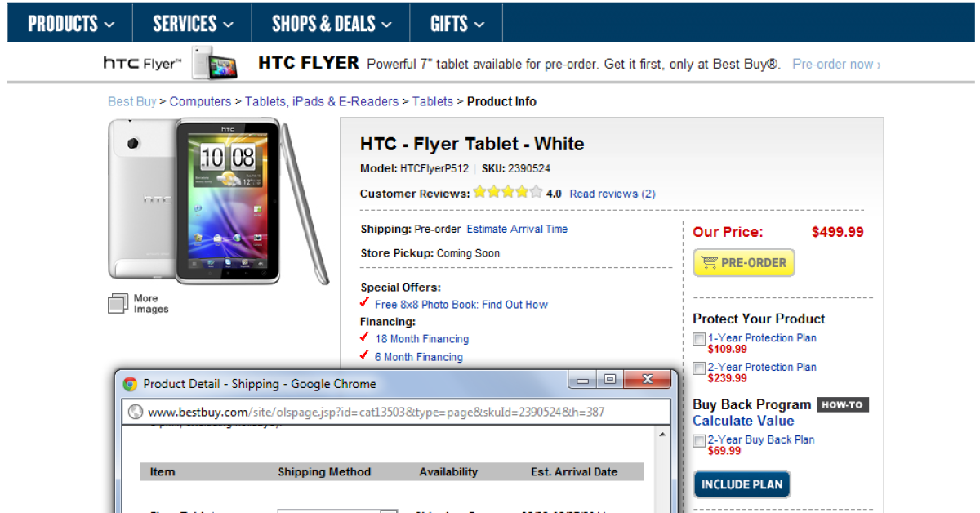Expand the Shops & Deals menu

[x=332, y=24]
